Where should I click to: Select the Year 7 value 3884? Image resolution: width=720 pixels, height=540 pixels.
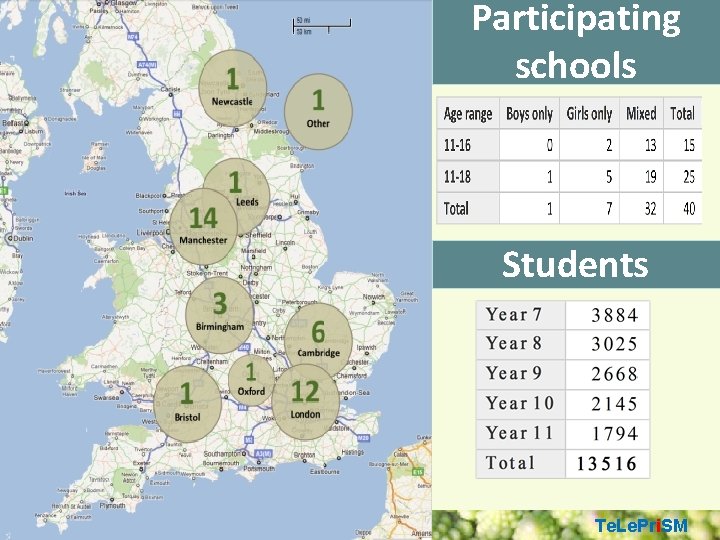[x=608, y=315]
